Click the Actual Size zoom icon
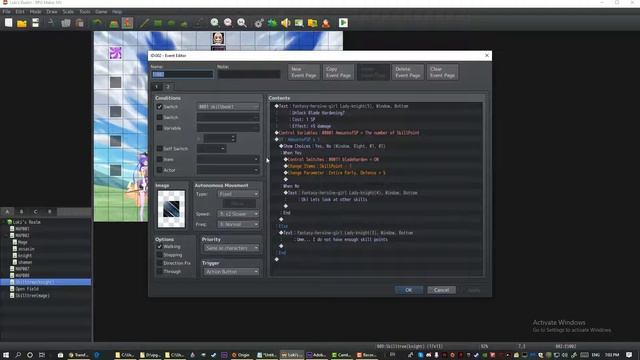This screenshot has height=360, width=640. tap(242, 23)
